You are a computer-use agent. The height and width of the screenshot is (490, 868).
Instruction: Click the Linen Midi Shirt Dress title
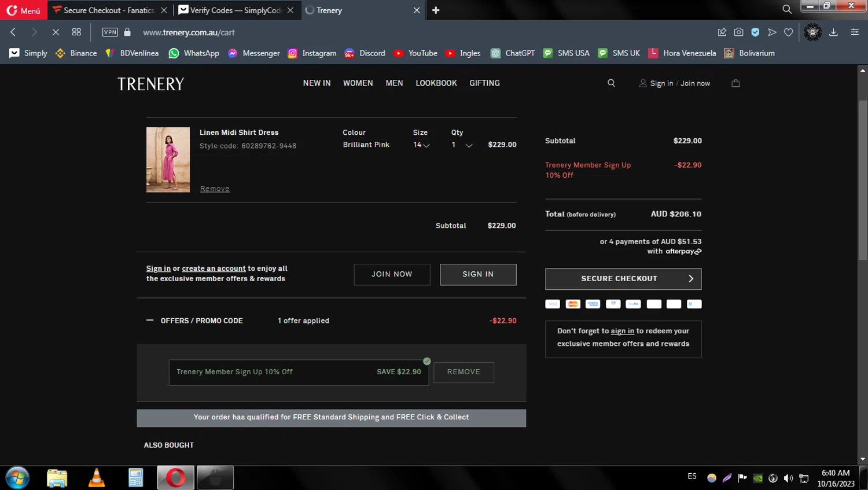click(x=239, y=132)
